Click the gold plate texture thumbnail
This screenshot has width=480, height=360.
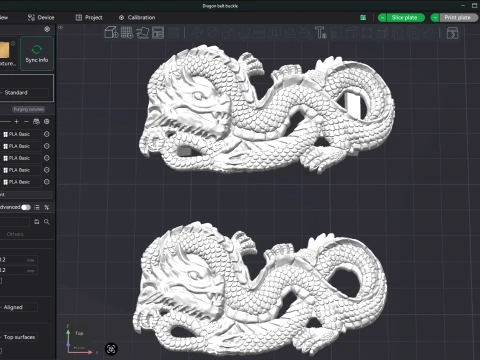pos(5,50)
